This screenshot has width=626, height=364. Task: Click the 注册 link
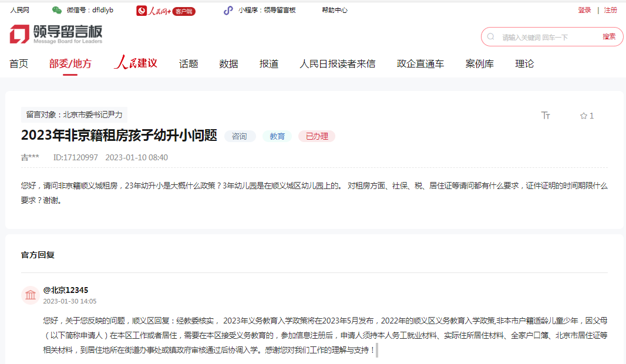tap(610, 10)
